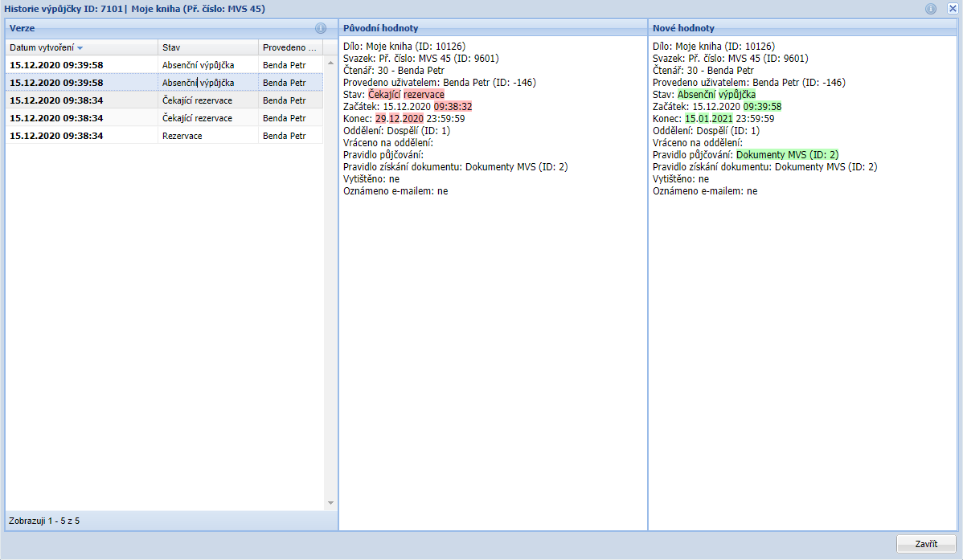Click Benda Petr in the Rezervace row
963x560 pixels.
284,136
